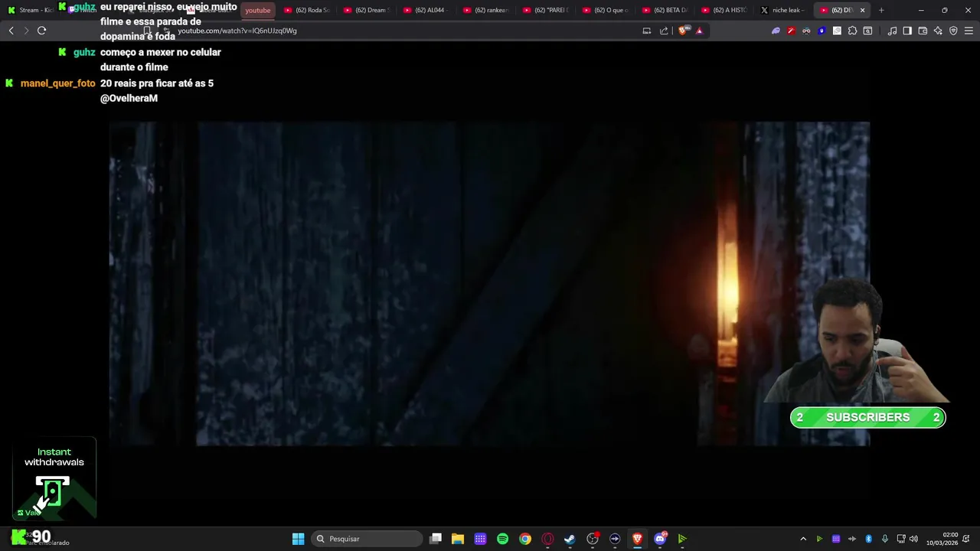980x551 pixels.
Task: Open Google Chrome from the taskbar
Action: 525,539
